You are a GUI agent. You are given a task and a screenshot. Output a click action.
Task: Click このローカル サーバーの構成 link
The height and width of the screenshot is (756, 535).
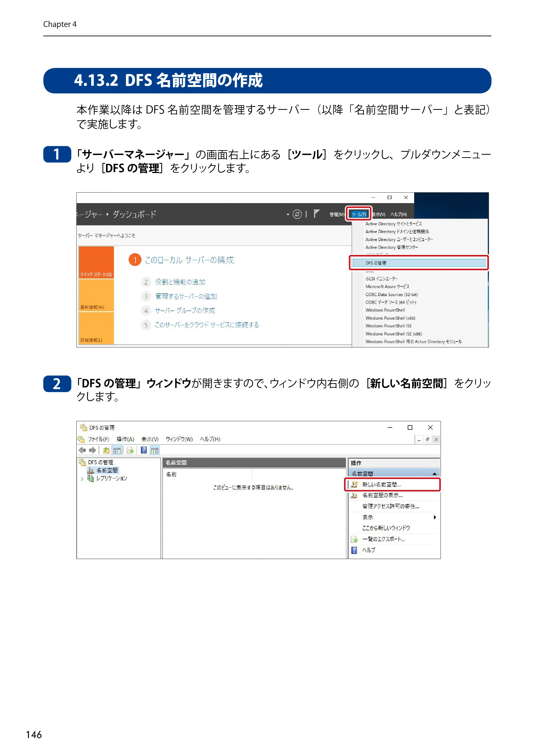189,260
